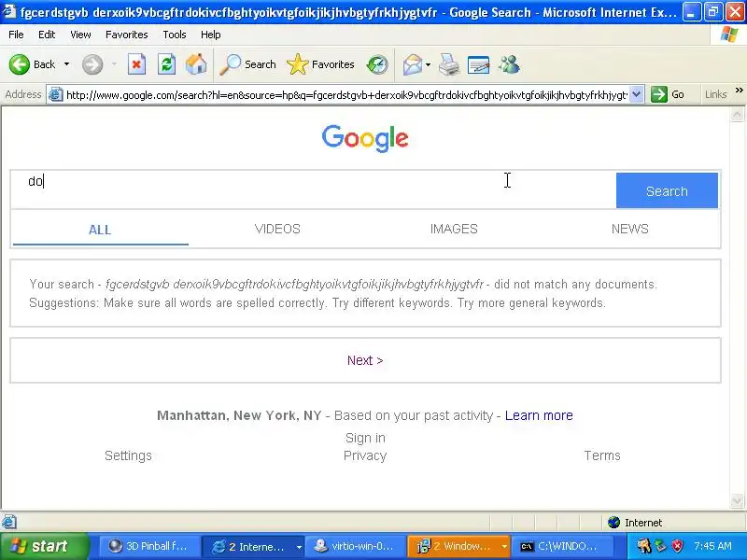This screenshot has width=747, height=560.
Task: Switch to the virtio-win taskbar item
Action: point(356,546)
